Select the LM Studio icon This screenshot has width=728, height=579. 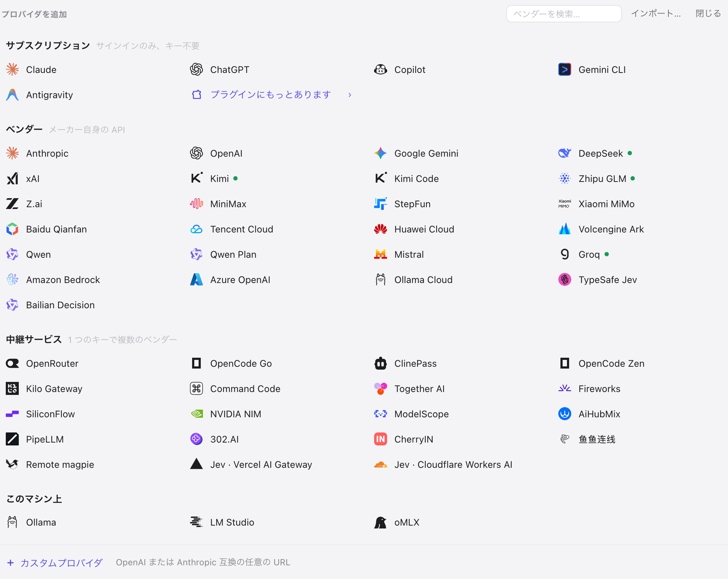tap(196, 522)
